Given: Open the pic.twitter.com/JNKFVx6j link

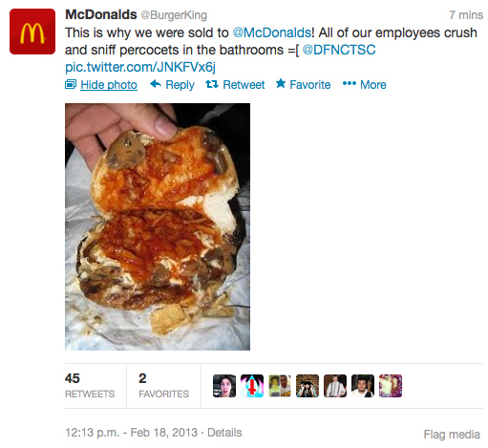Looking at the screenshot, I should [140, 67].
